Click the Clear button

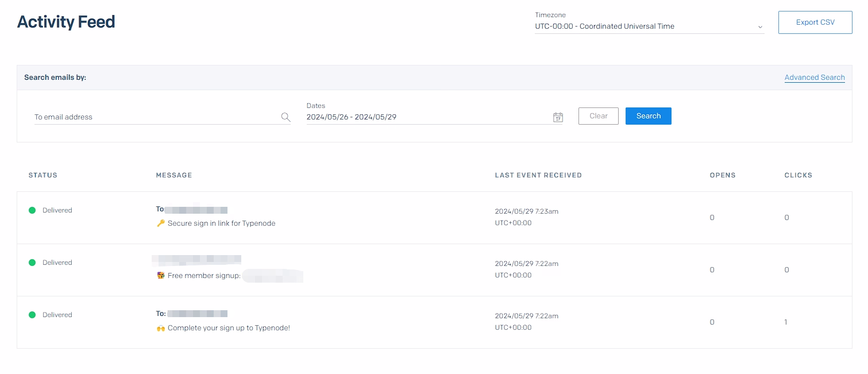coord(598,116)
